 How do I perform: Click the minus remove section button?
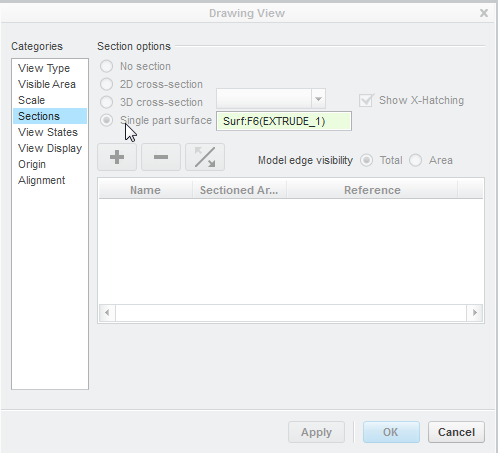point(161,157)
